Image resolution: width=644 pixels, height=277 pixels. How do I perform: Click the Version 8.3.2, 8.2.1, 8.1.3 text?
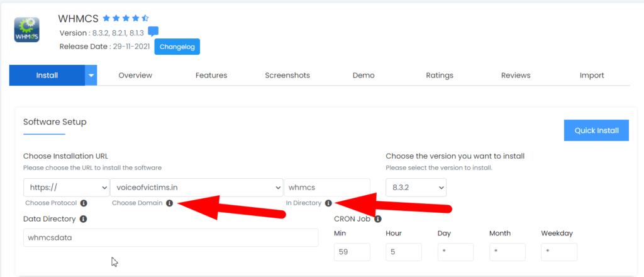click(102, 33)
